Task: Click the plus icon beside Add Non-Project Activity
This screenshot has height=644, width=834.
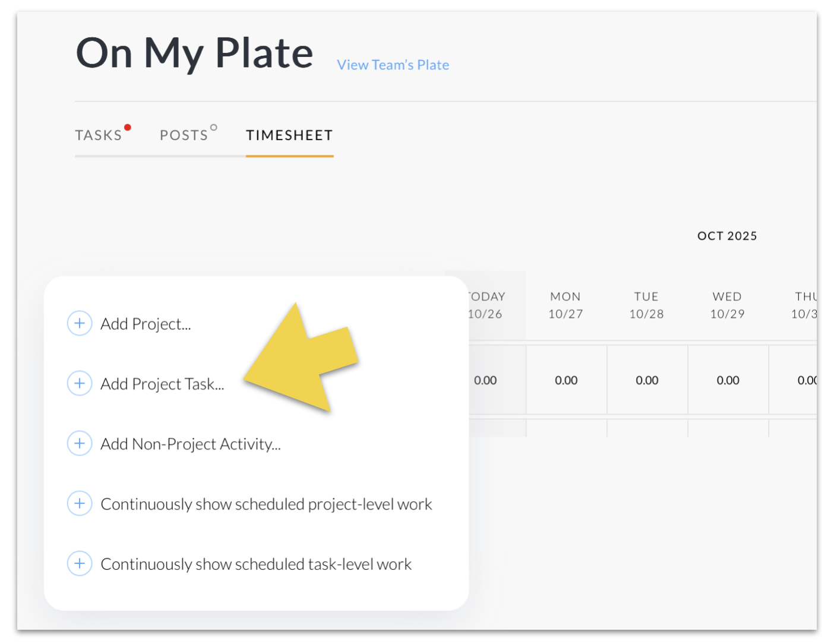Action: [x=80, y=443]
